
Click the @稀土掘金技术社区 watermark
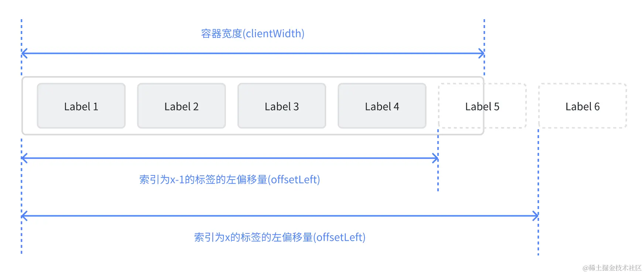click(612, 268)
